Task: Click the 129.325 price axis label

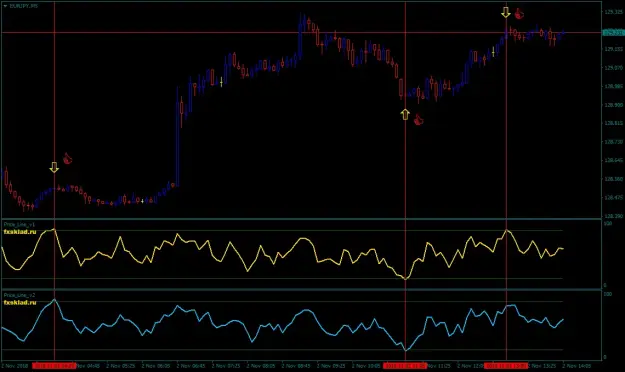Action: pyautogui.click(x=613, y=12)
